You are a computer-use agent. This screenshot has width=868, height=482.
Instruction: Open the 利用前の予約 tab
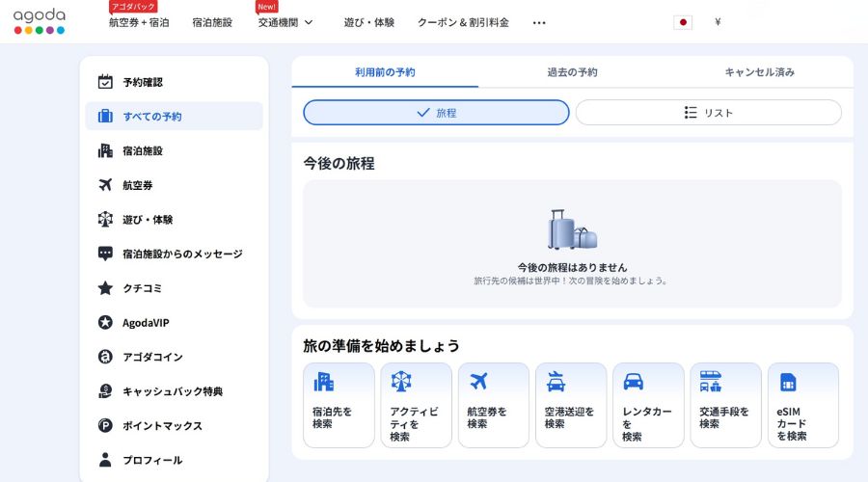pos(385,72)
